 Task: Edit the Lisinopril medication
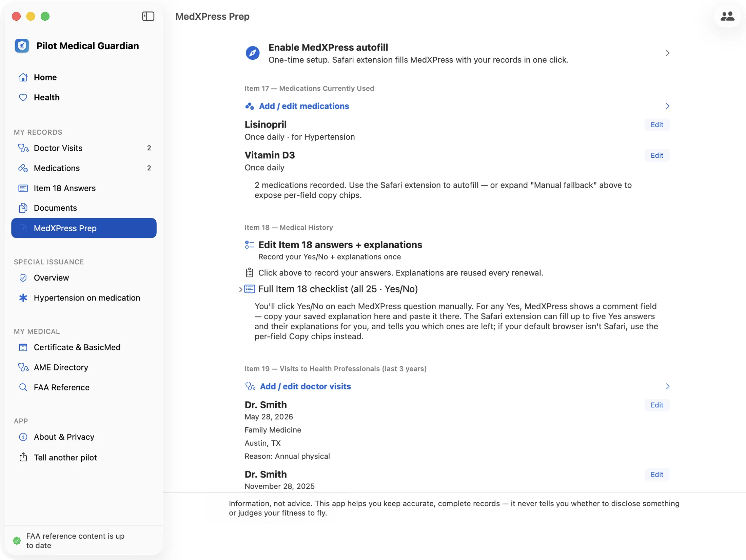[657, 125]
